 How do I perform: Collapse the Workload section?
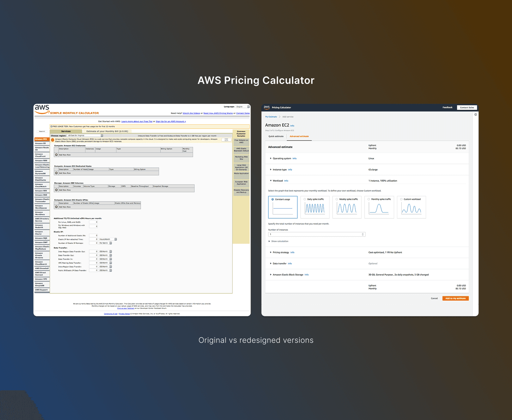pos(271,181)
